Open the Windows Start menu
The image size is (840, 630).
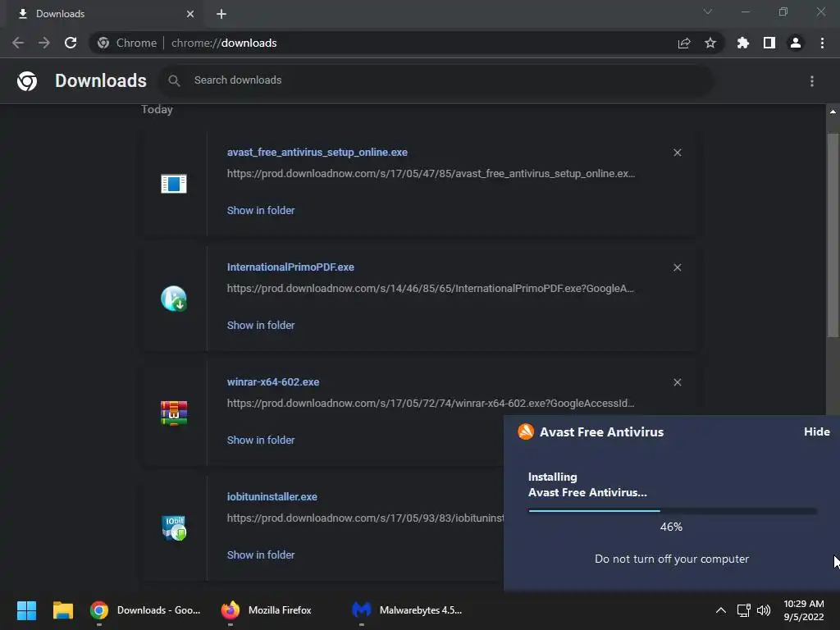point(26,610)
